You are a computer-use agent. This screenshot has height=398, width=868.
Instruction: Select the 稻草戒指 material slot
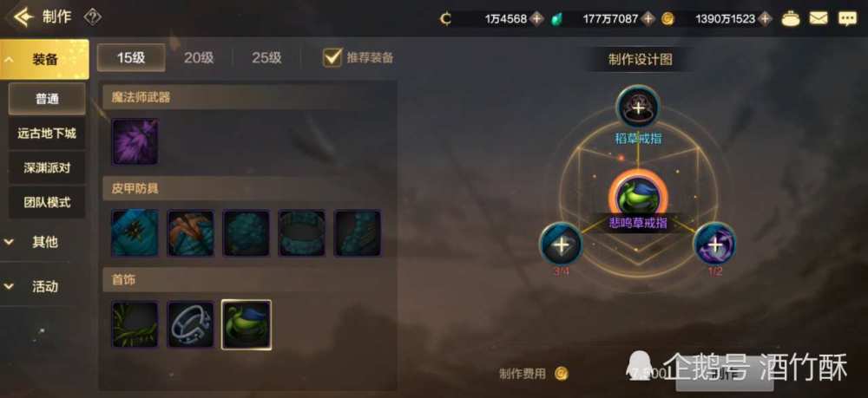click(x=638, y=107)
